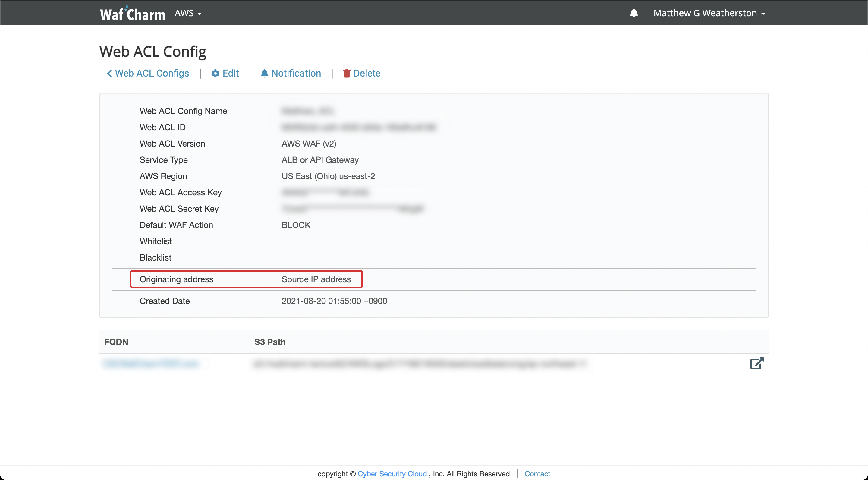Viewport: 868px width, 480px height.
Task: Click the 'Web ACL Config' page heading
Action: point(153,52)
